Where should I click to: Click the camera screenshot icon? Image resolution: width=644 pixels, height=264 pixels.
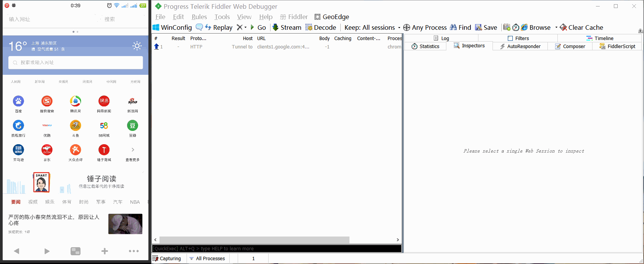[507, 27]
